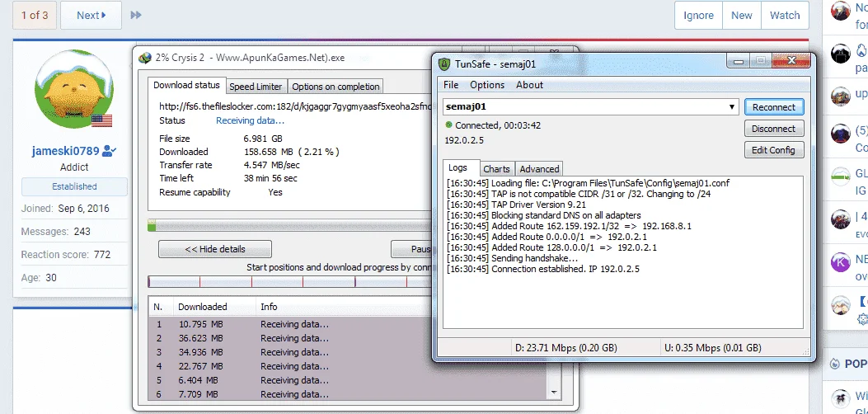This screenshot has width=868, height=414.
Task: Click the Connection established log line
Action: tap(543, 269)
